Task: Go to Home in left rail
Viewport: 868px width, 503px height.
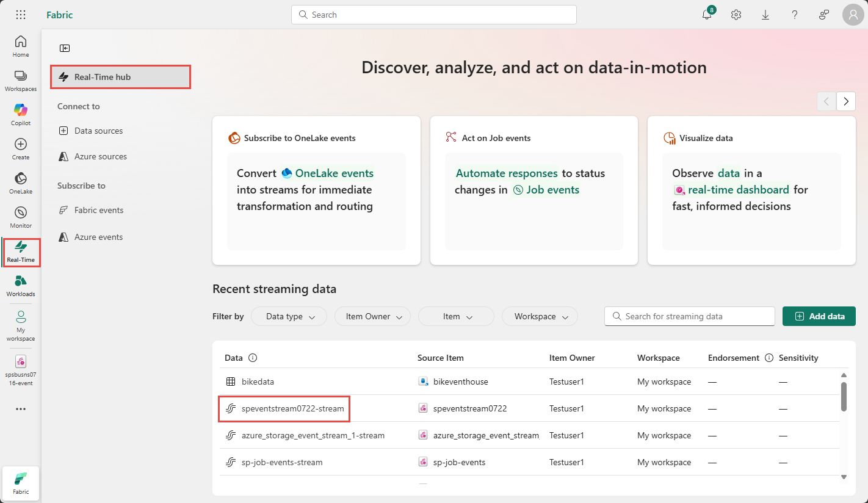Action: tap(21, 46)
